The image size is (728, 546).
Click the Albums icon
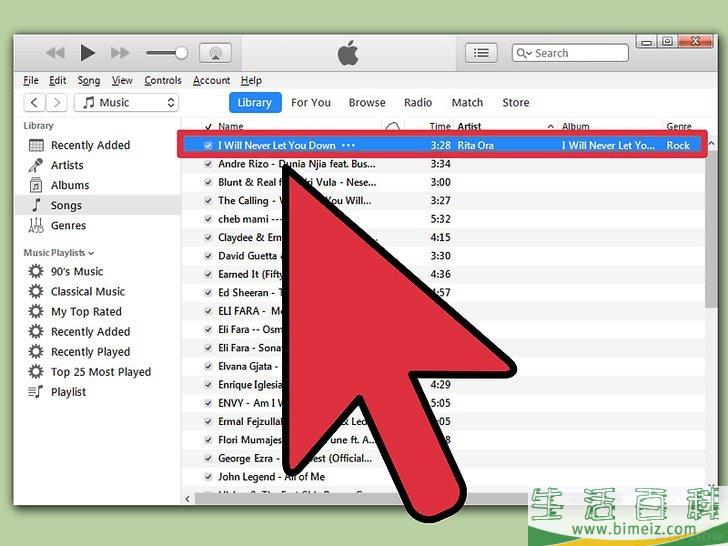tap(36, 185)
